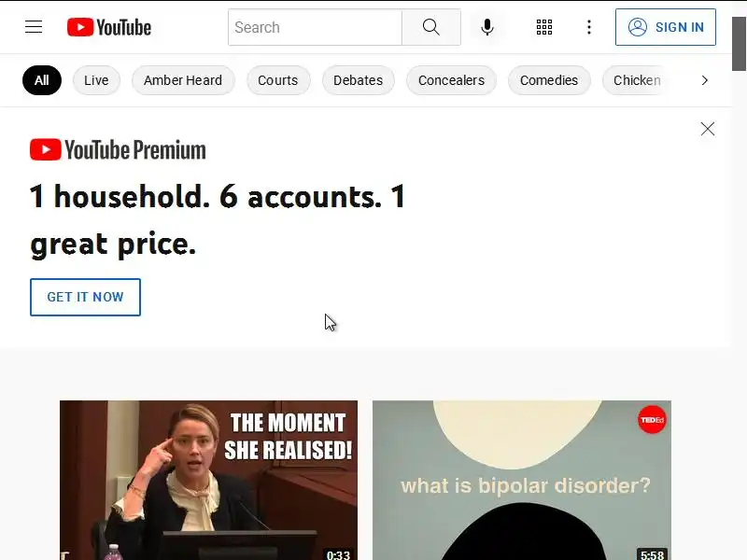The image size is (747, 560).
Task: Click the GET IT NOW button
Action: tap(85, 297)
